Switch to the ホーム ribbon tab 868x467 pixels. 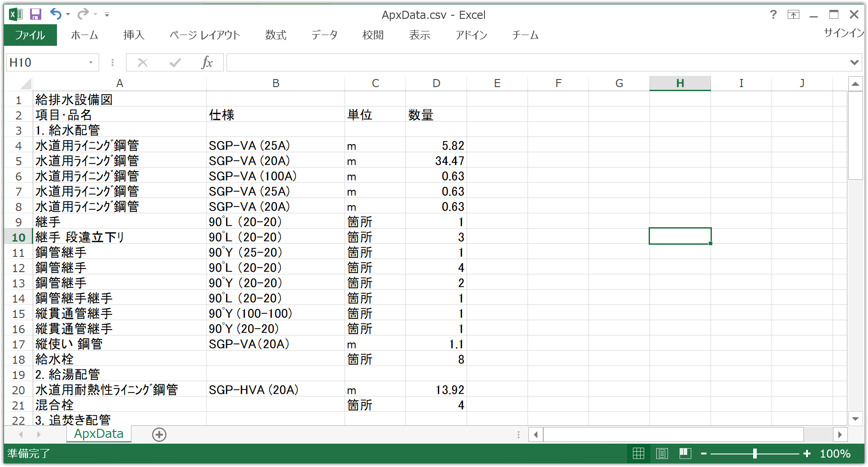click(84, 35)
